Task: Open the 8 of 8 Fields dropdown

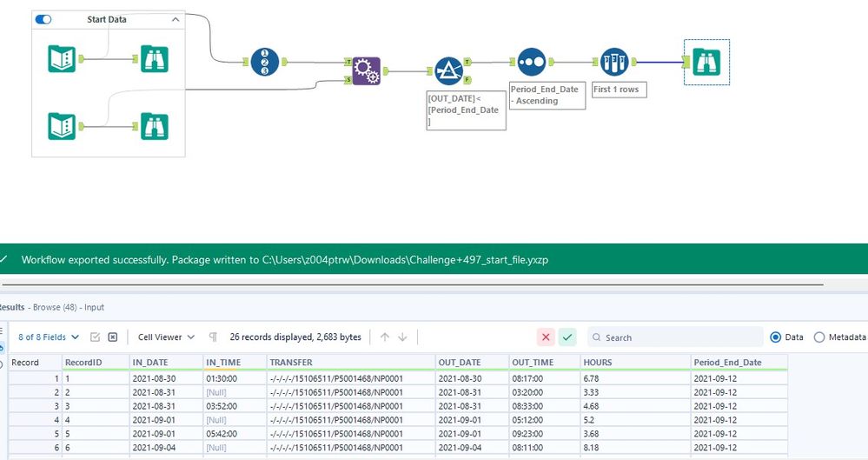Action: point(48,337)
